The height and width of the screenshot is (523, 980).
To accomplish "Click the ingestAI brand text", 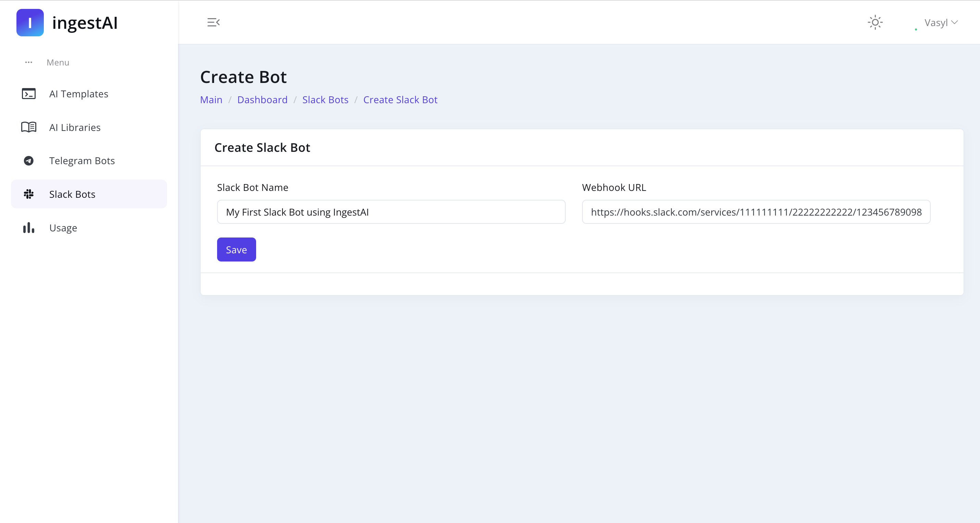I will click(x=85, y=23).
